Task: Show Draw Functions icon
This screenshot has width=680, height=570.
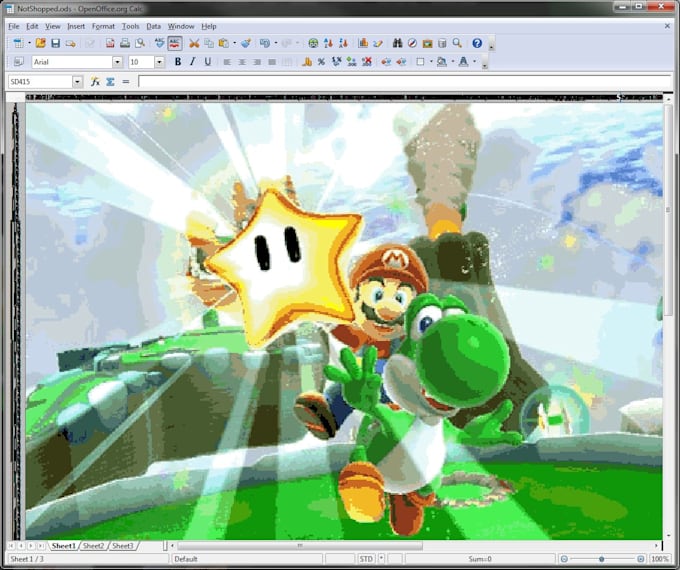Action: coord(378,43)
